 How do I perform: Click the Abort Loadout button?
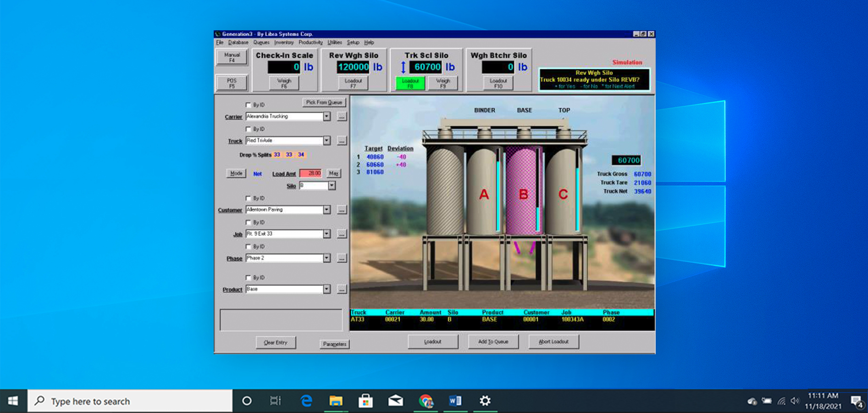pyautogui.click(x=553, y=342)
